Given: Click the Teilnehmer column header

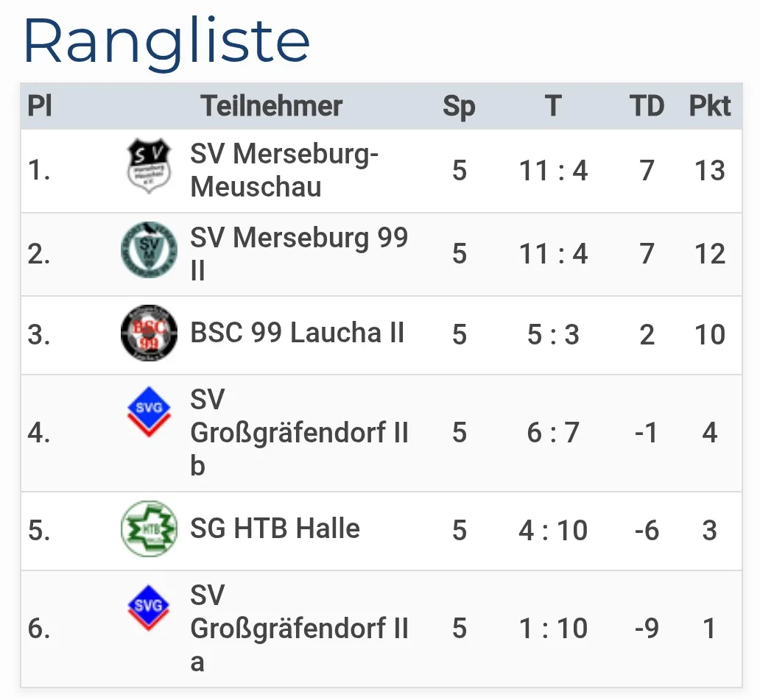Looking at the screenshot, I should pos(272,106).
